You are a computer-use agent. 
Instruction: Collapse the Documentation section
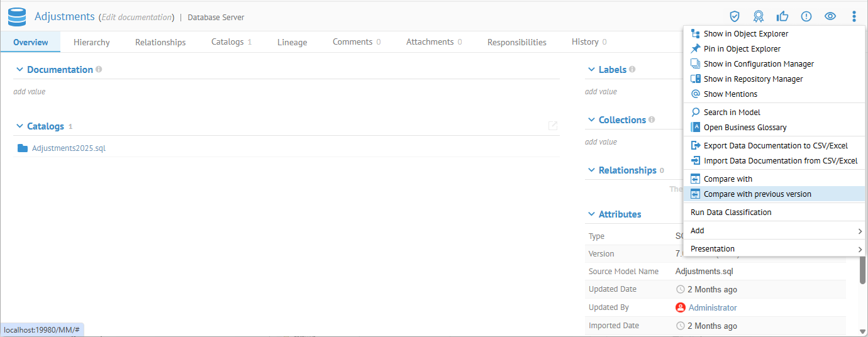coord(19,70)
